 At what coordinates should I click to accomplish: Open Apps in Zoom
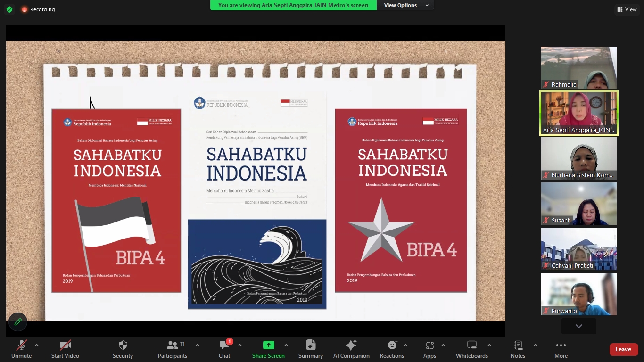pos(429,349)
